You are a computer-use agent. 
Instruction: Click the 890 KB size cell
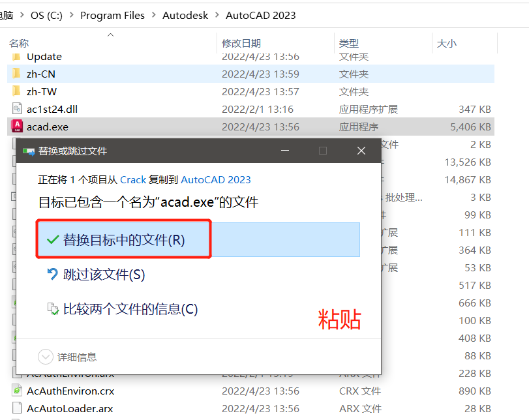pyautogui.click(x=475, y=391)
